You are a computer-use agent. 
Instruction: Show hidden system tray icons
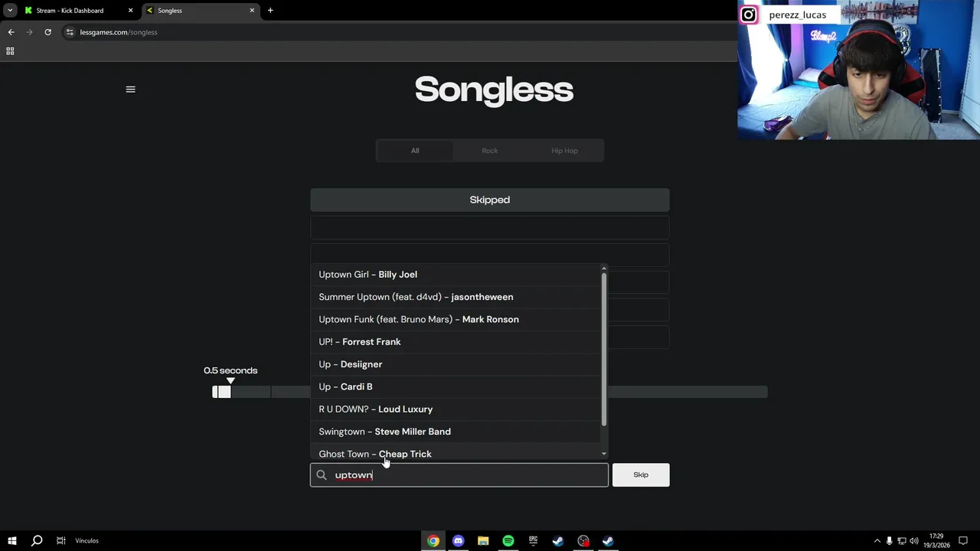tap(877, 541)
